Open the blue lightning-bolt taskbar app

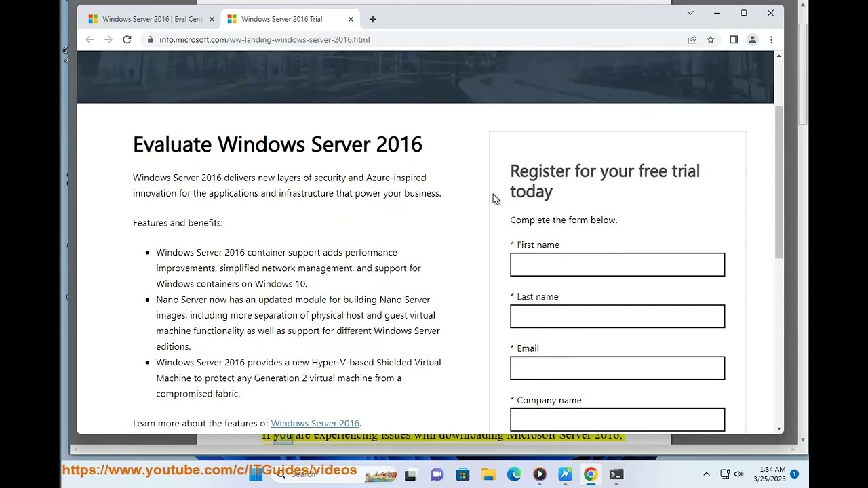[x=565, y=474]
